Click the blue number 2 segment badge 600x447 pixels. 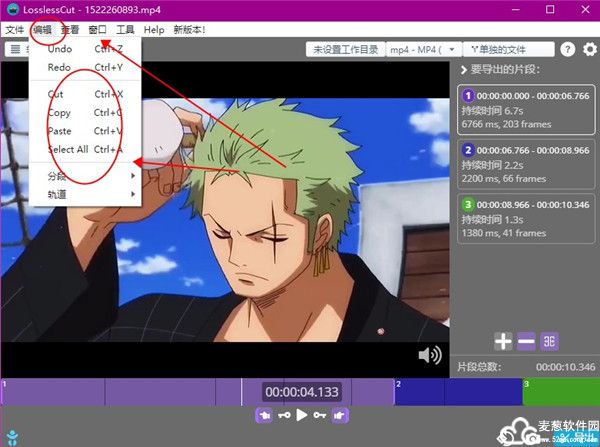468,150
